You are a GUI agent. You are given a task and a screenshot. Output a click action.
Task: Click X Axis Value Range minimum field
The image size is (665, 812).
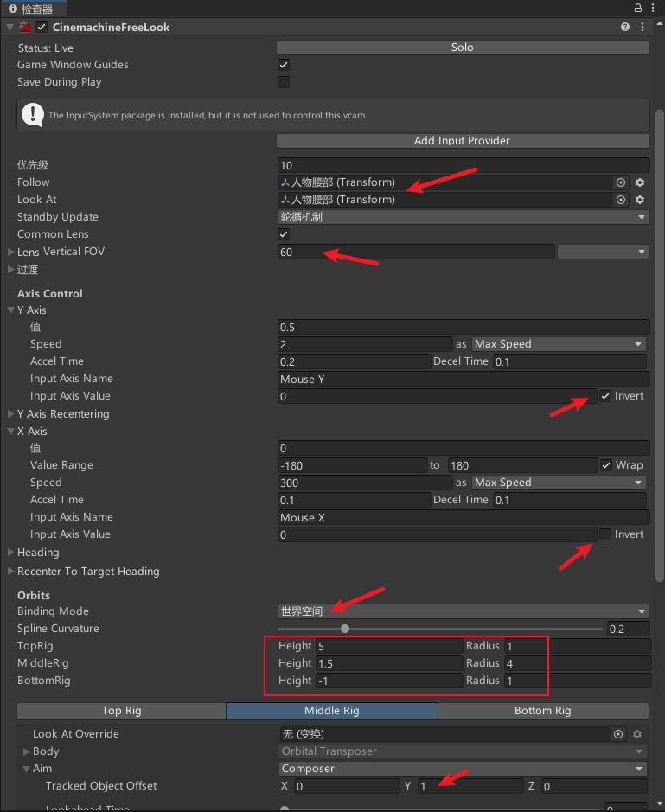[x=352, y=465]
